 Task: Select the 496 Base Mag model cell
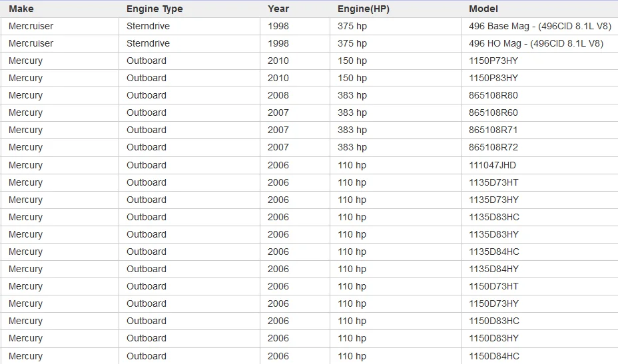[540, 27]
